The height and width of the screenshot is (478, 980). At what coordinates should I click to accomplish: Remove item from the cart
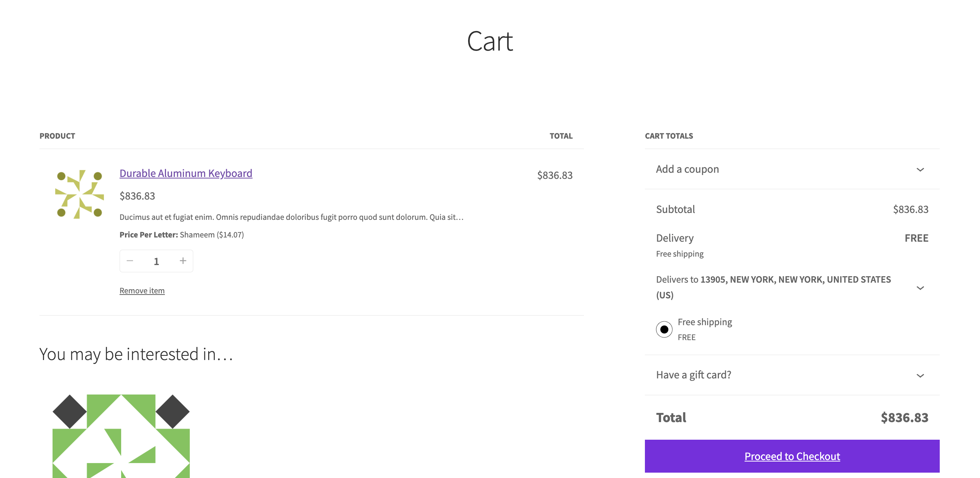coord(142,291)
